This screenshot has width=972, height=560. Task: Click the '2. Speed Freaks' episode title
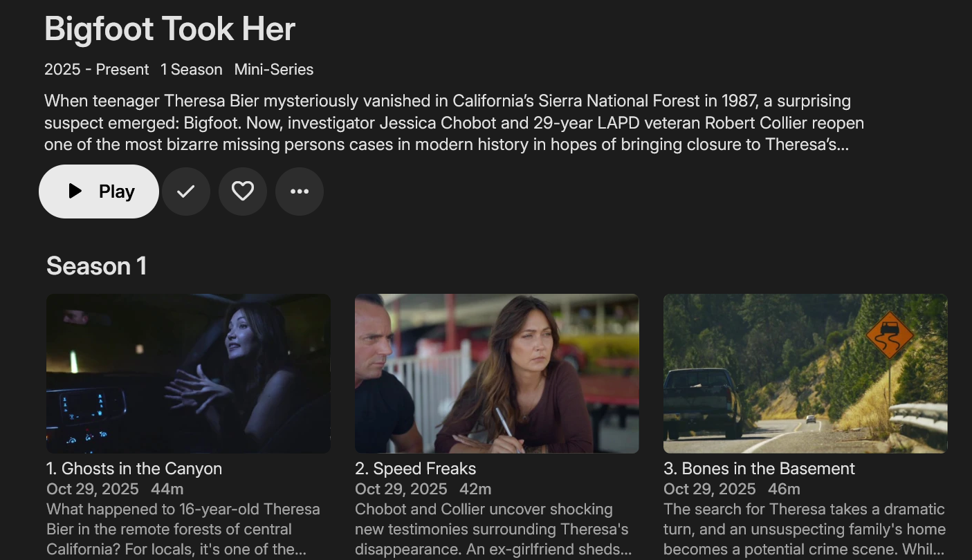coord(415,469)
